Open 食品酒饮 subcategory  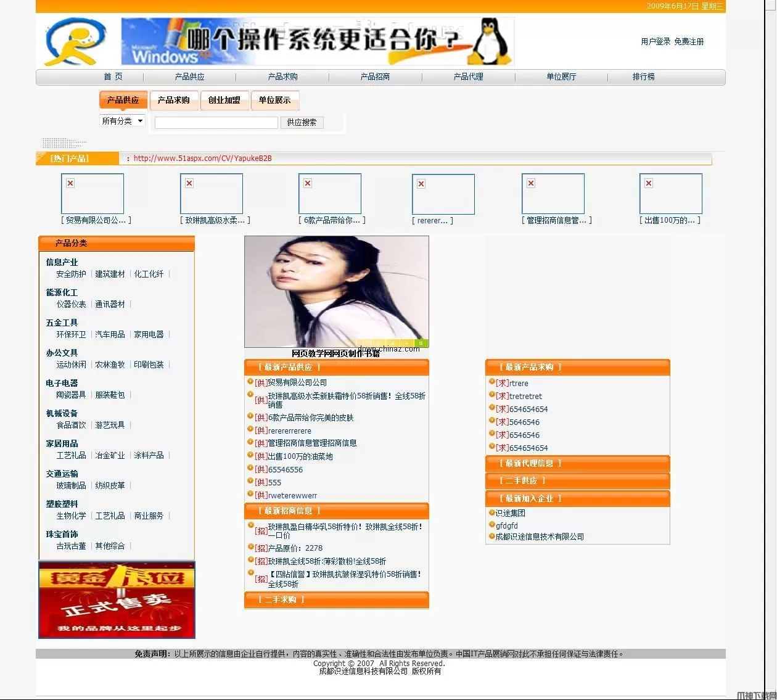(x=71, y=425)
